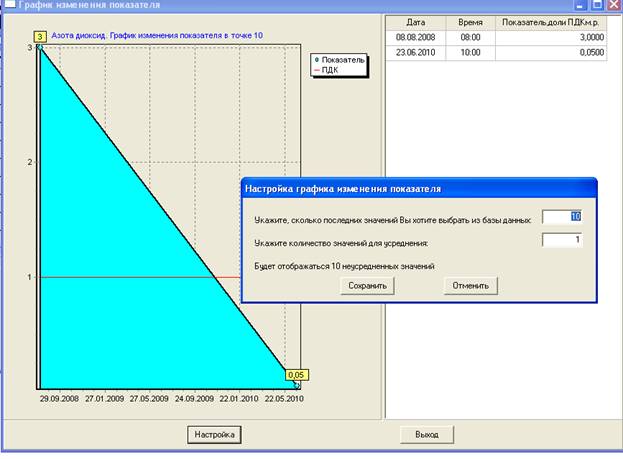Click the yellow data label 3 on chart
Viewport: 623px width, 459px height.
40,37
